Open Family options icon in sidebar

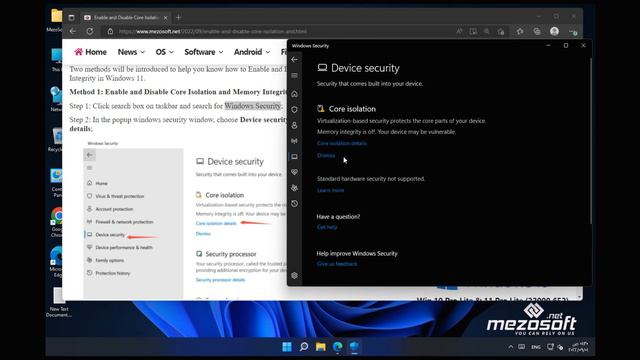[x=294, y=188]
